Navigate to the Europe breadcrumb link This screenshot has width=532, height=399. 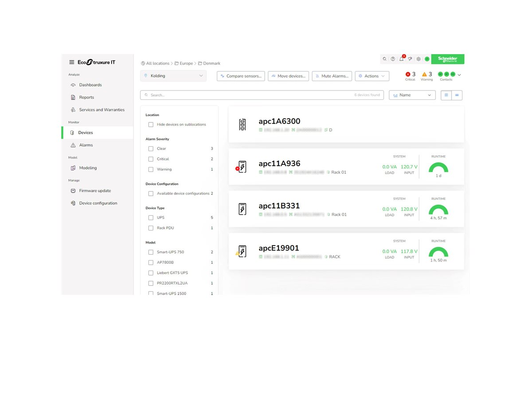pos(186,63)
